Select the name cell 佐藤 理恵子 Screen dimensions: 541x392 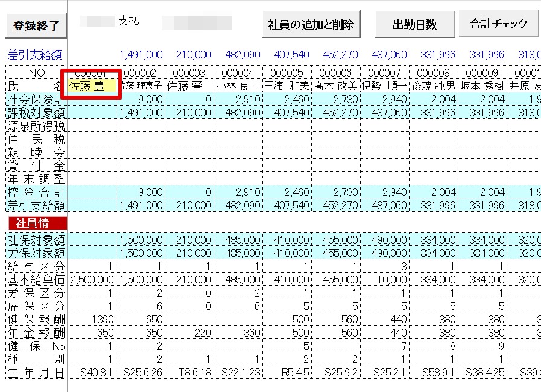click(x=141, y=86)
